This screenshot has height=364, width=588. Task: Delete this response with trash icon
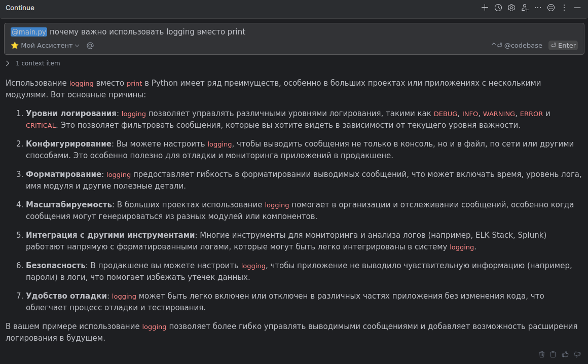coord(542,354)
